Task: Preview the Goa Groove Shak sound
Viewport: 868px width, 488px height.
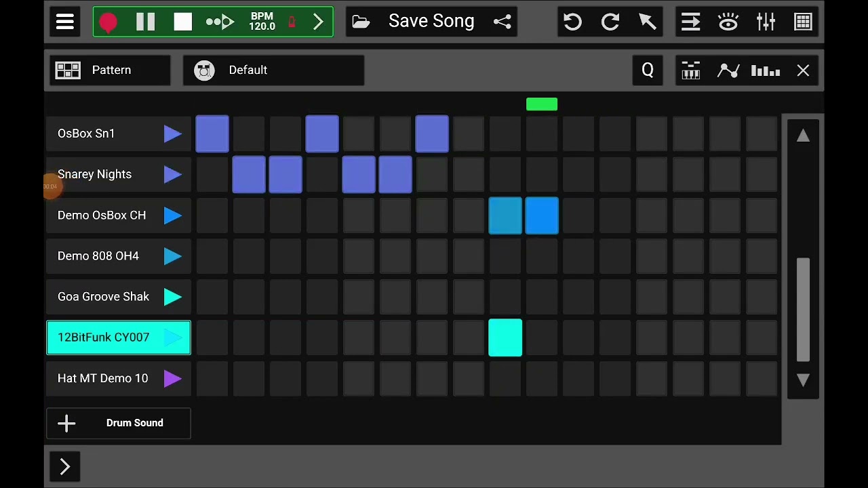Action: coord(173,297)
